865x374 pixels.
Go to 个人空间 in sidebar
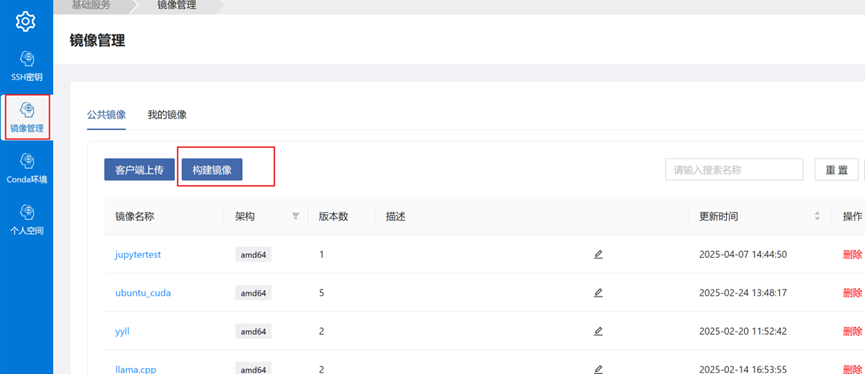(x=26, y=220)
